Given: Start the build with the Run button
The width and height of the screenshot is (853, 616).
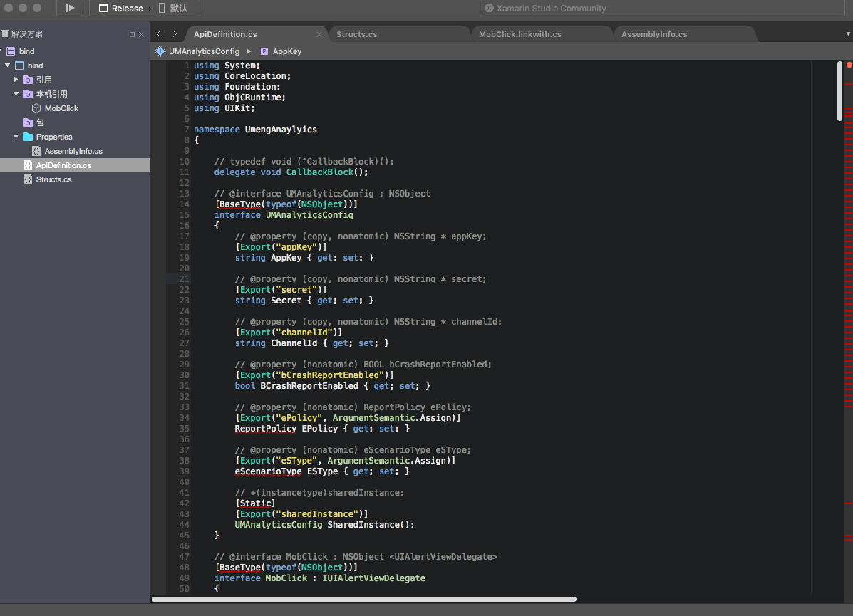Looking at the screenshot, I should (70, 8).
